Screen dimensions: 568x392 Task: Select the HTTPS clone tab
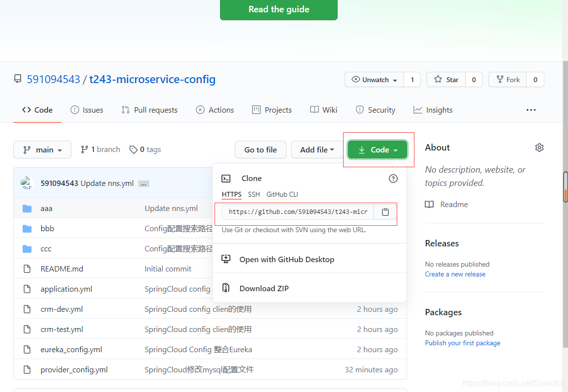click(231, 194)
